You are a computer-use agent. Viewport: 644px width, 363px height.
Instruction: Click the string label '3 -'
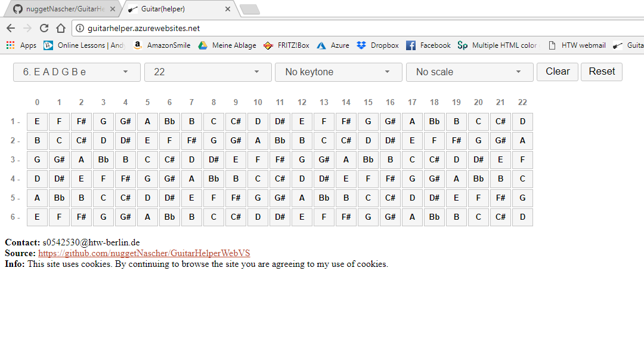click(15, 160)
